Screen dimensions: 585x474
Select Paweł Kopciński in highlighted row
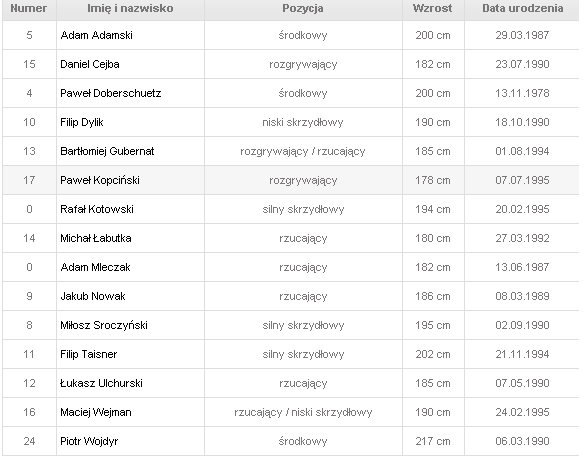coord(100,180)
